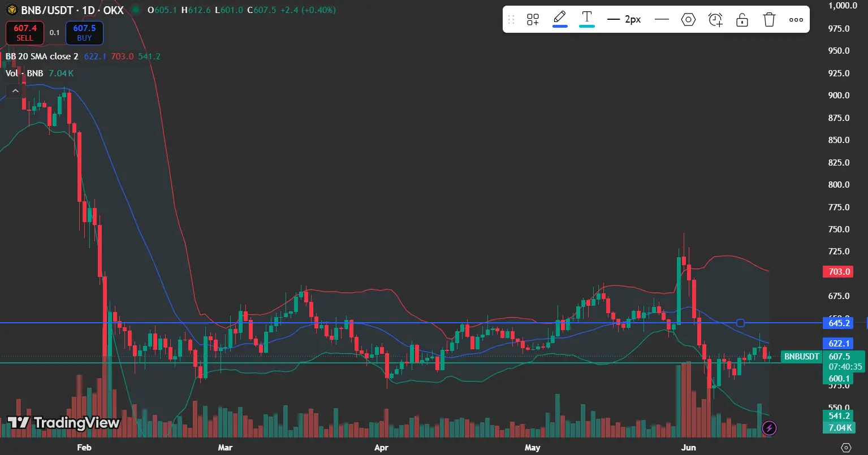This screenshot has height=455, width=868.
Task: Delete drawing with trash icon
Action: [769, 20]
